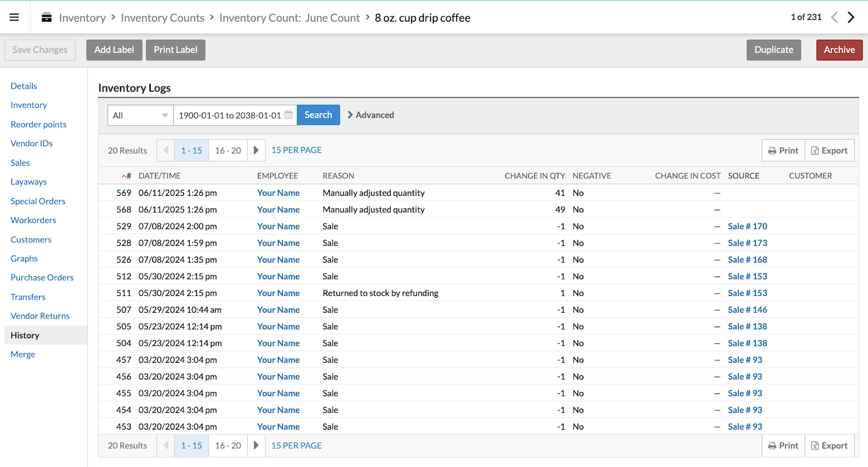Open Your Name employee in row 569

pyautogui.click(x=278, y=193)
